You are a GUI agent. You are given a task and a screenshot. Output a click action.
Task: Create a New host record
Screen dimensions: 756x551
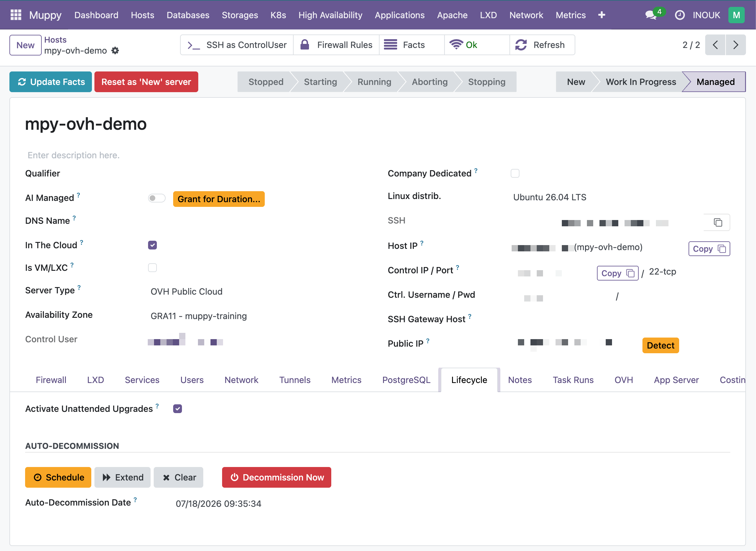pos(25,45)
